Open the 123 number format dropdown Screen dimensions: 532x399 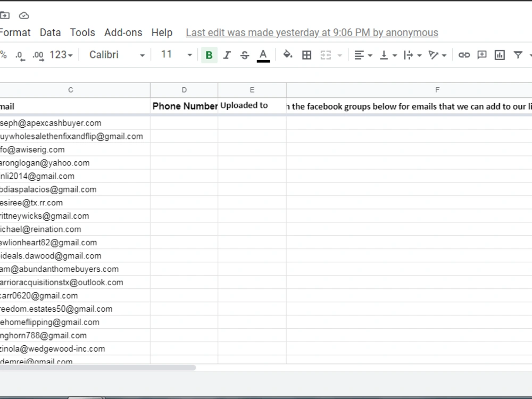(x=61, y=55)
